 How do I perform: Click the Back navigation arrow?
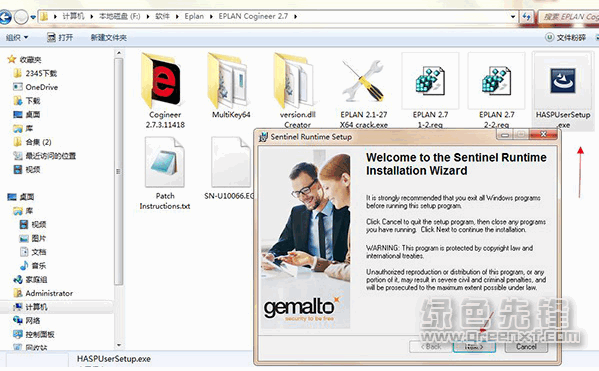coord(5,17)
